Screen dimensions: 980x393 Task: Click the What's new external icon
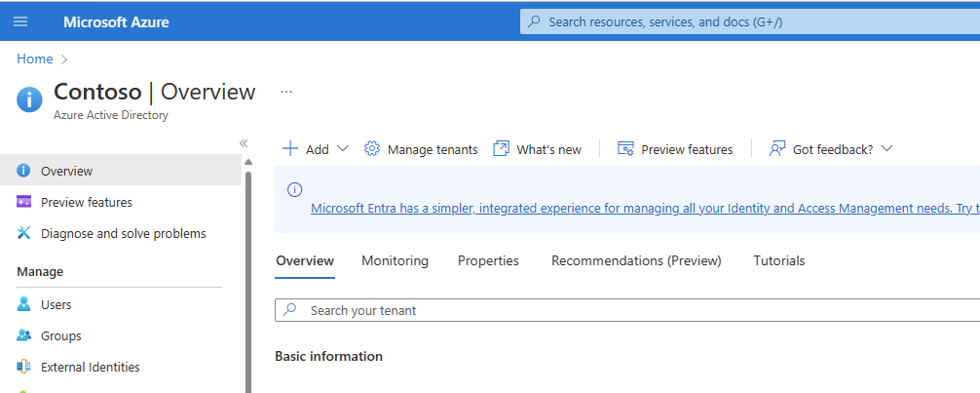coord(502,149)
